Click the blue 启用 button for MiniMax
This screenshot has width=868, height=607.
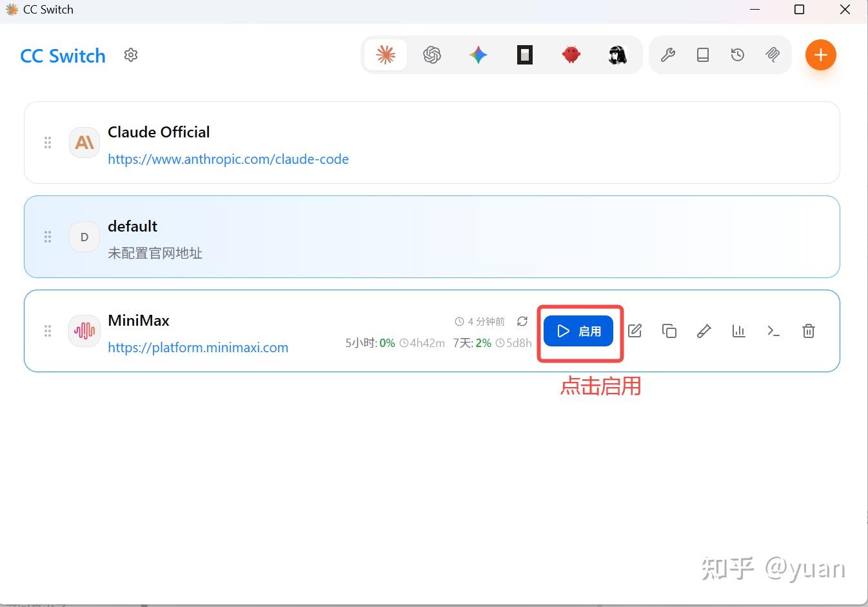(578, 331)
